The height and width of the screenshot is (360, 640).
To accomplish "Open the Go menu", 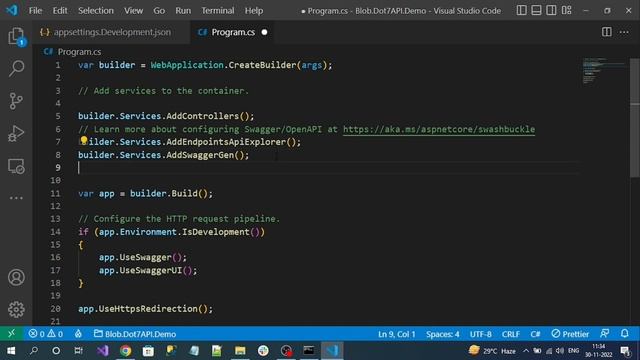I will 159,11.
